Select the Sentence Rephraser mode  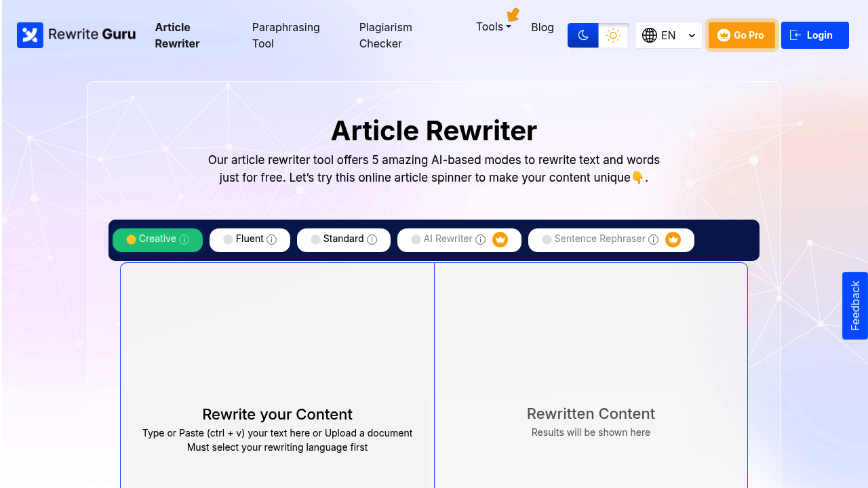click(611, 240)
